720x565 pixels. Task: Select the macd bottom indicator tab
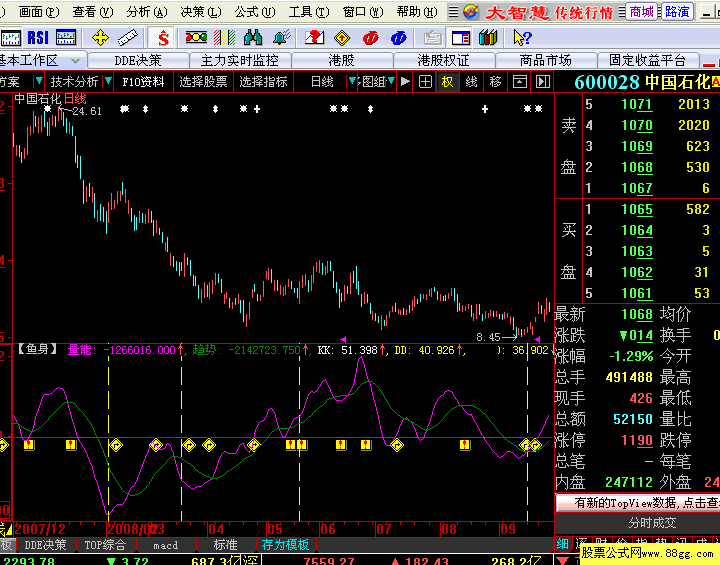(166, 545)
